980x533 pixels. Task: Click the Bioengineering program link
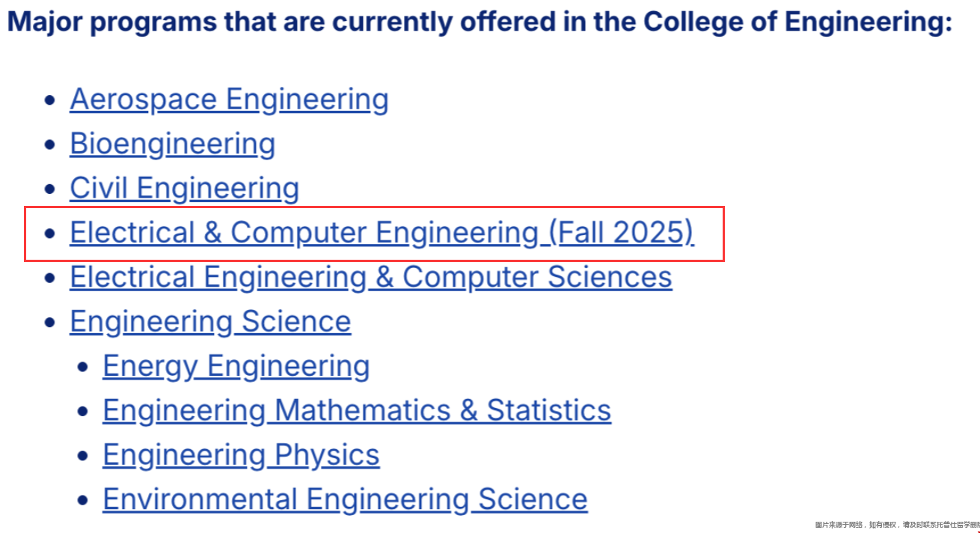point(172,144)
